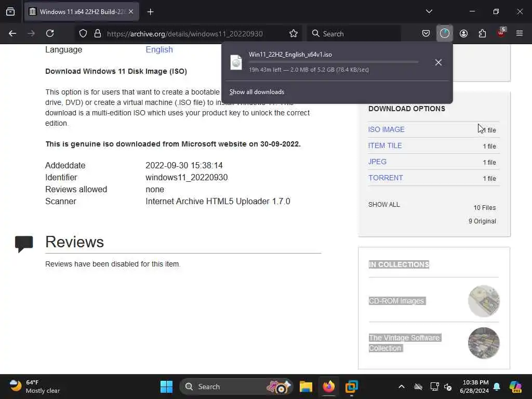Click the taskbar Search box

[236, 387]
